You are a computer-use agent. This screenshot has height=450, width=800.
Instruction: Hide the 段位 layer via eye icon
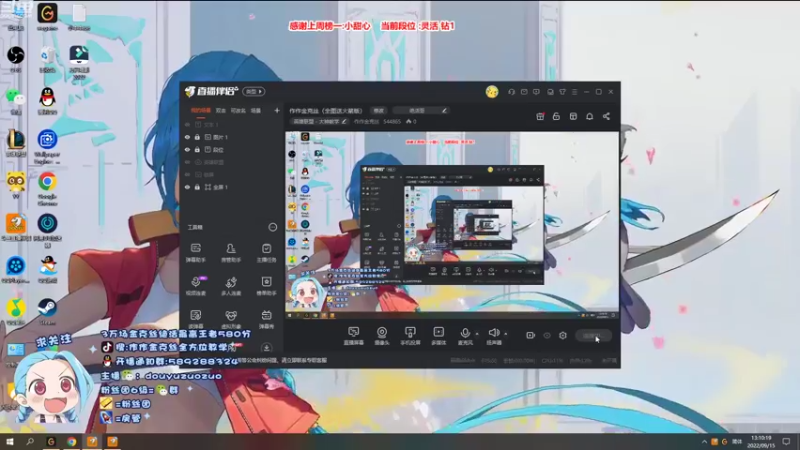pos(187,149)
